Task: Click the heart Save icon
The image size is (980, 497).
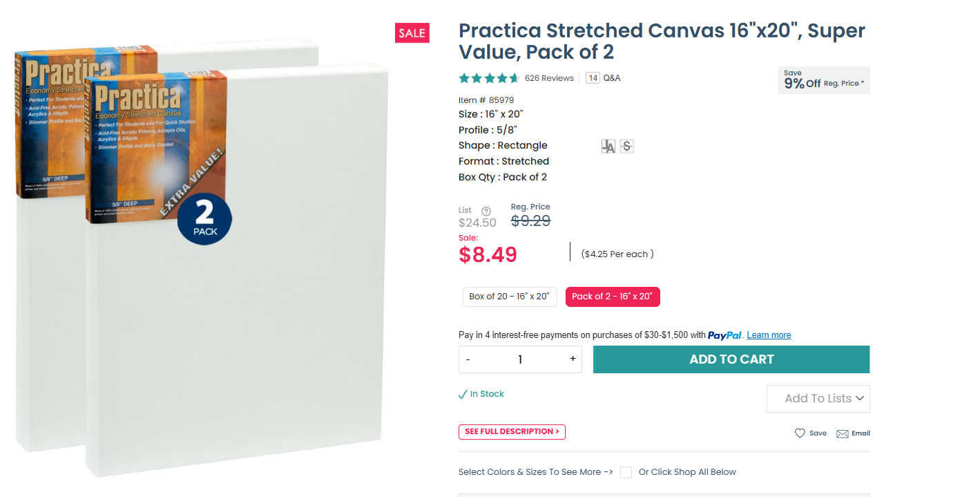Action: click(x=800, y=433)
